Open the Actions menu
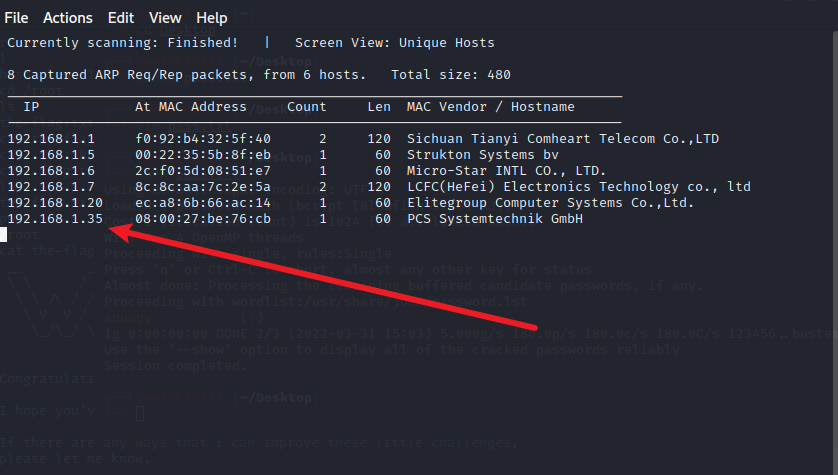 tap(68, 18)
